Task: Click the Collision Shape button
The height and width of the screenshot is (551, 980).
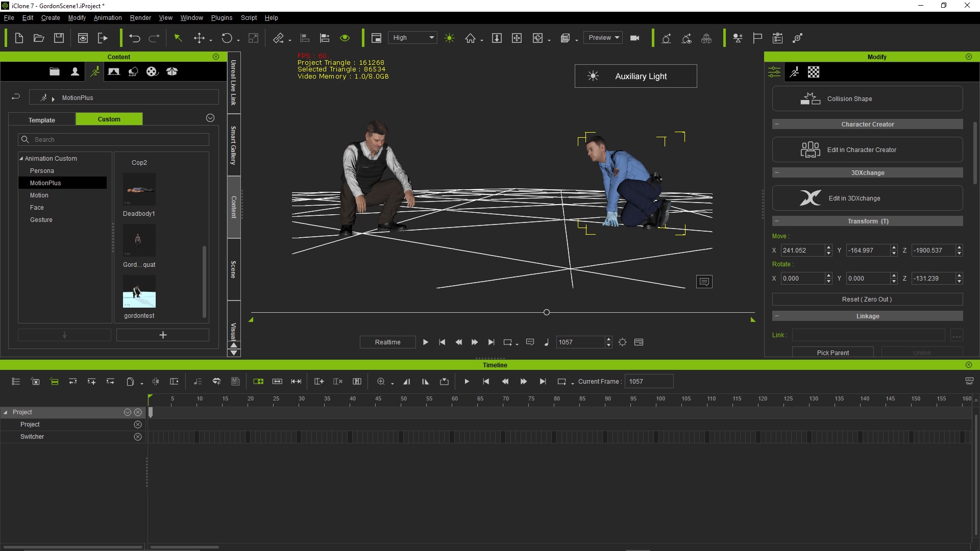Action: [x=867, y=98]
